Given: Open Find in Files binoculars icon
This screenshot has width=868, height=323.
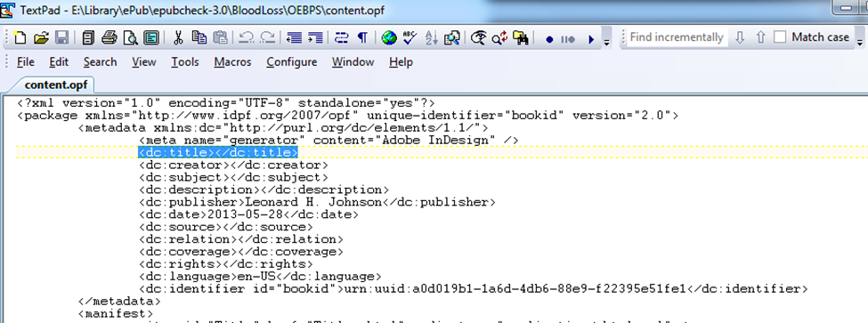Looking at the screenshot, I should (521, 37).
